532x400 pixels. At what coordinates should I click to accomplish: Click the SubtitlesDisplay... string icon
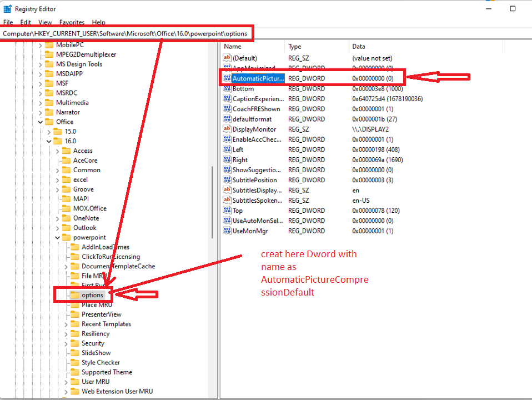pyautogui.click(x=227, y=190)
